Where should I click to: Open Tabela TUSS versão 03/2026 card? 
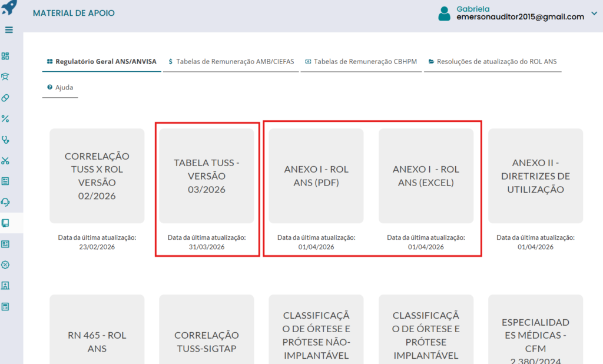pyautogui.click(x=207, y=176)
